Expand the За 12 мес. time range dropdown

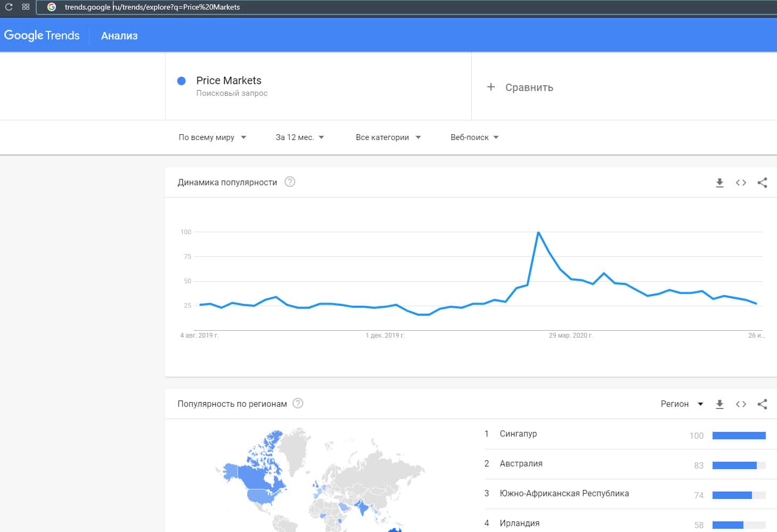299,137
